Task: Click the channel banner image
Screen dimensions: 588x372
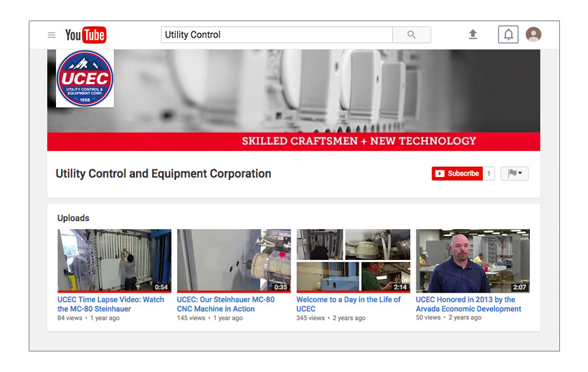Action: [293, 100]
